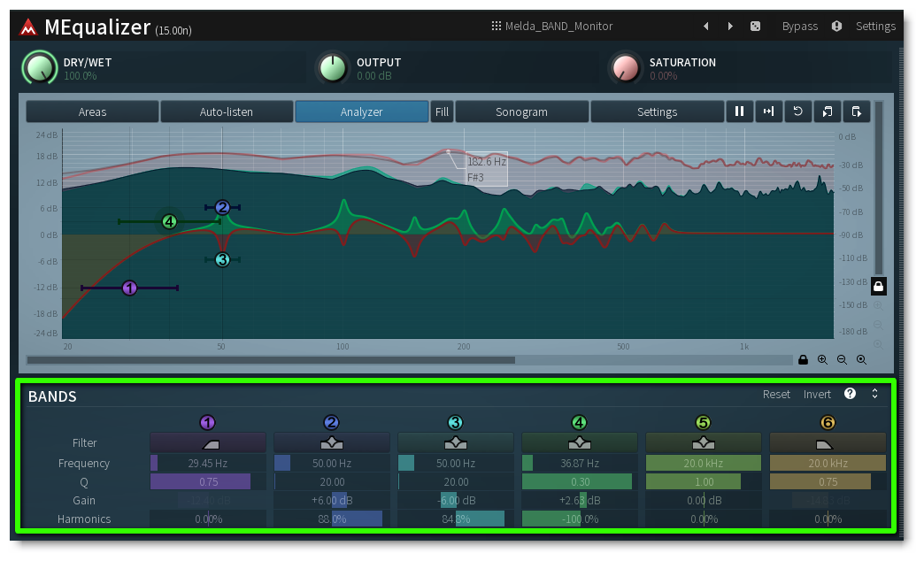Click Reset in the BANDS panel
Image resolution: width=924 pixels, height=561 pixels.
pyautogui.click(x=776, y=395)
